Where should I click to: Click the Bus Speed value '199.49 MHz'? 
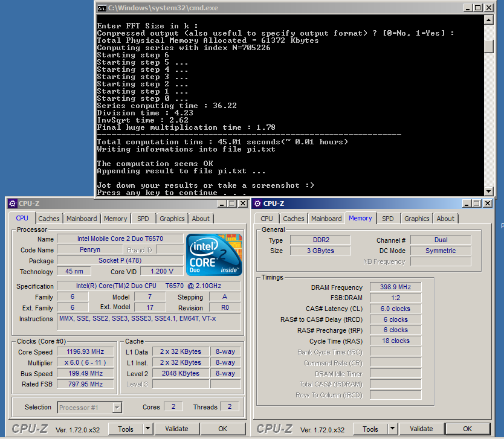point(85,374)
